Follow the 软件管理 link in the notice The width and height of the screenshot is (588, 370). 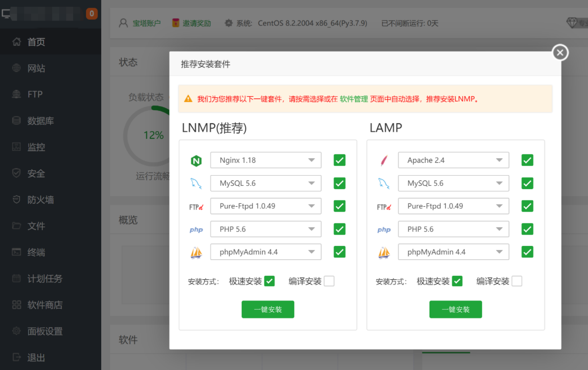coord(354,99)
